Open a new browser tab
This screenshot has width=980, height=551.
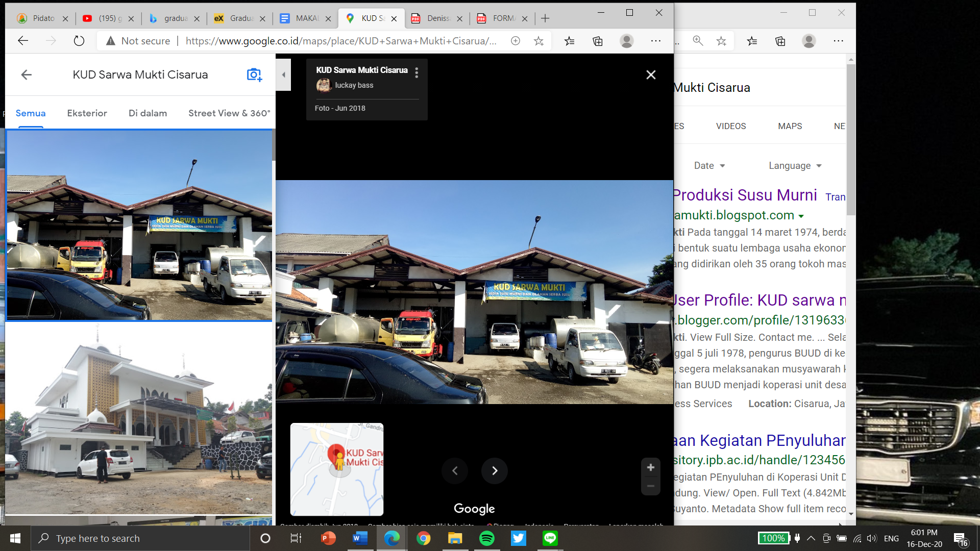coord(545,18)
